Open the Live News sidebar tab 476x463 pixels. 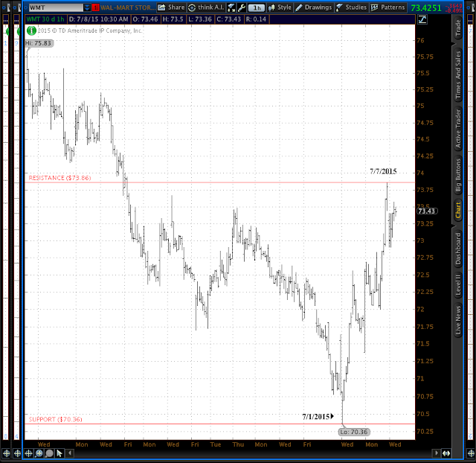pos(458,320)
